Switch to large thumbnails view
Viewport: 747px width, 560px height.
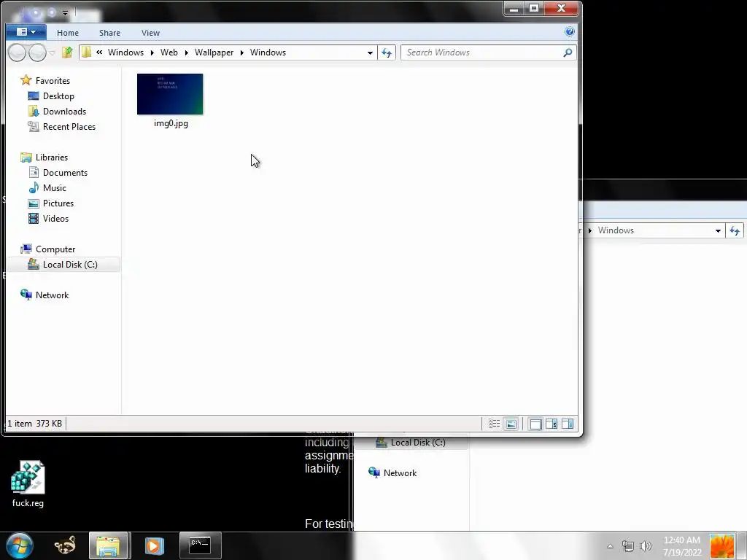tap(511, 424)
